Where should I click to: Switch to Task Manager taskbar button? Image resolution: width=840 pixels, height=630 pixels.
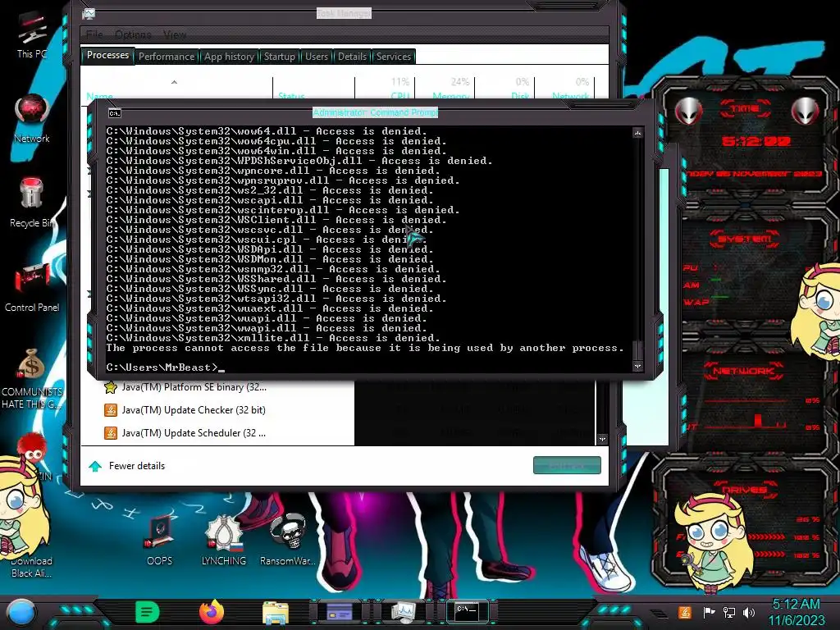404,612
